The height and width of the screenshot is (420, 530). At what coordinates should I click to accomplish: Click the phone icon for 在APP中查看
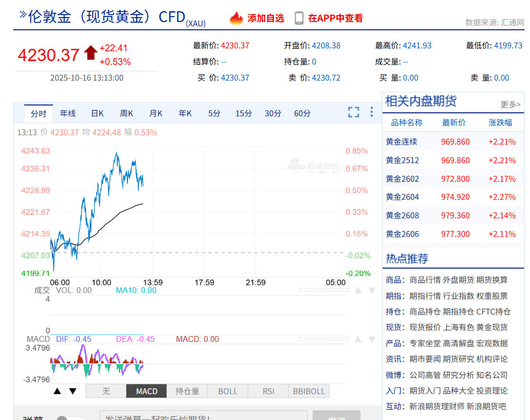pos(299,18)
